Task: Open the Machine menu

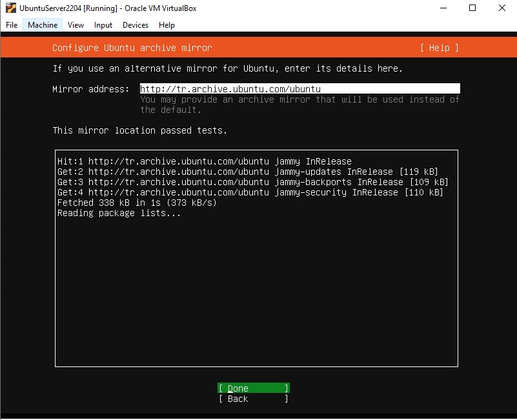Action: (43, 25)
